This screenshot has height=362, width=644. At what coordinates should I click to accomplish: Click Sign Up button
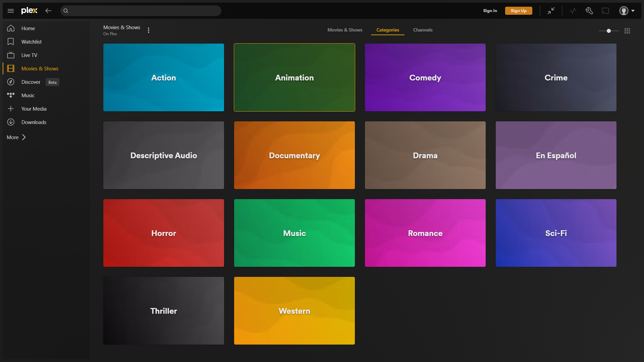click(x=518, y=11)
